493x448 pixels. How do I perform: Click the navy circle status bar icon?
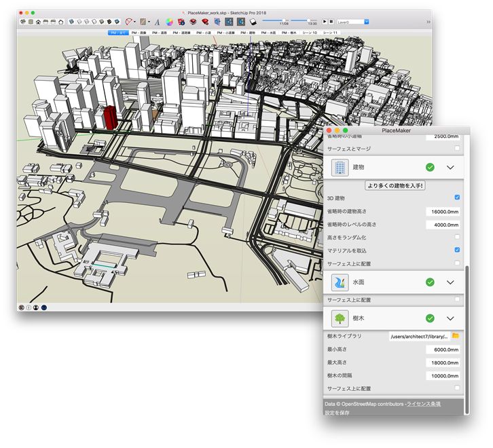pyautogui.click(x=44, y=307)
